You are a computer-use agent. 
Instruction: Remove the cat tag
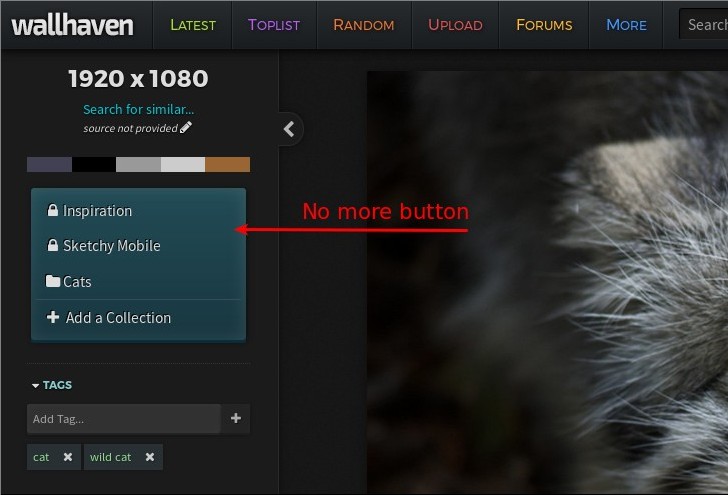(68, 457)
